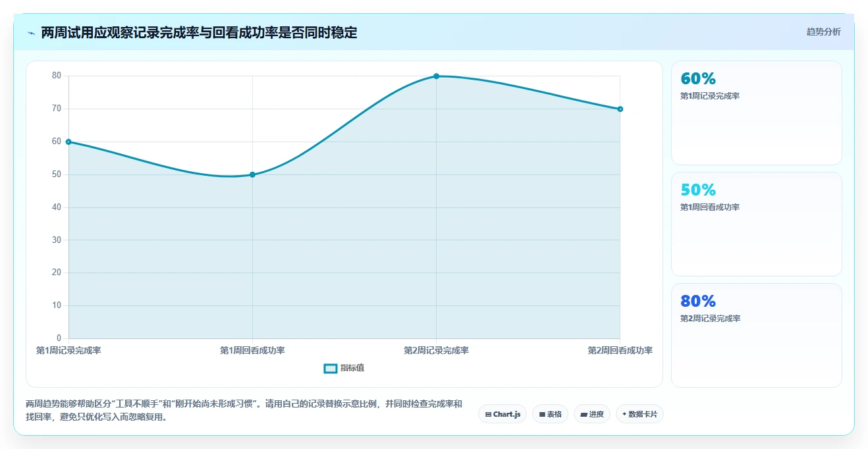The width and height of the screenshot is (868, 449).
Task: Click the y-axis value 80
Action: tap(57, 76)
